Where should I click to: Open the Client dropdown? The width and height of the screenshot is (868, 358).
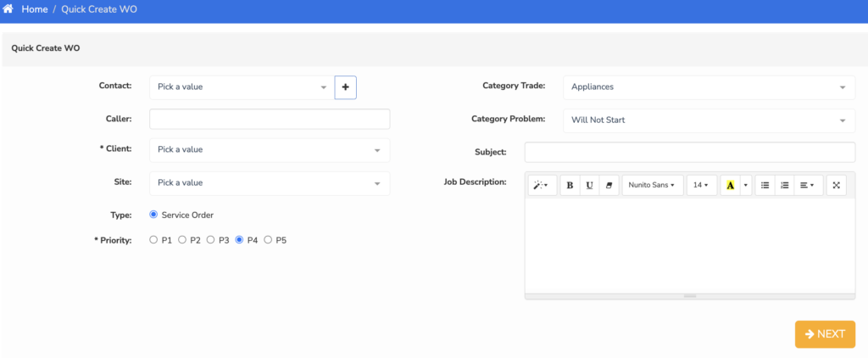pyautogui.click(x=270, y=150)
